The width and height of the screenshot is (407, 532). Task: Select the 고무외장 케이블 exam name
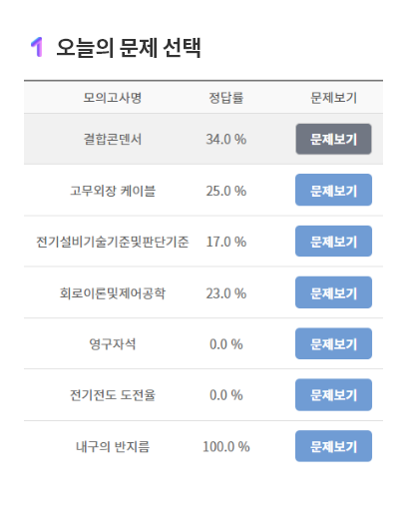(x=113, y=191)
